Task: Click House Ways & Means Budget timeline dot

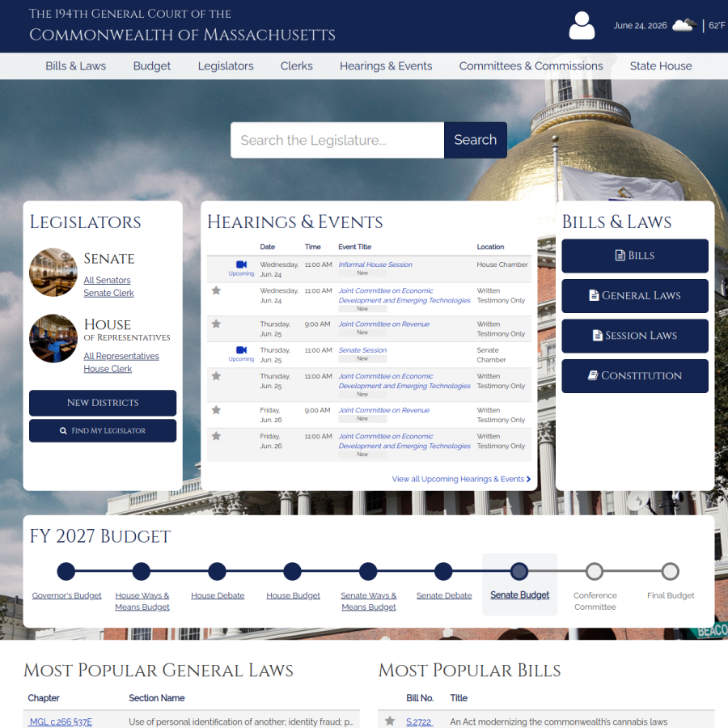Action: pos(141,572)
